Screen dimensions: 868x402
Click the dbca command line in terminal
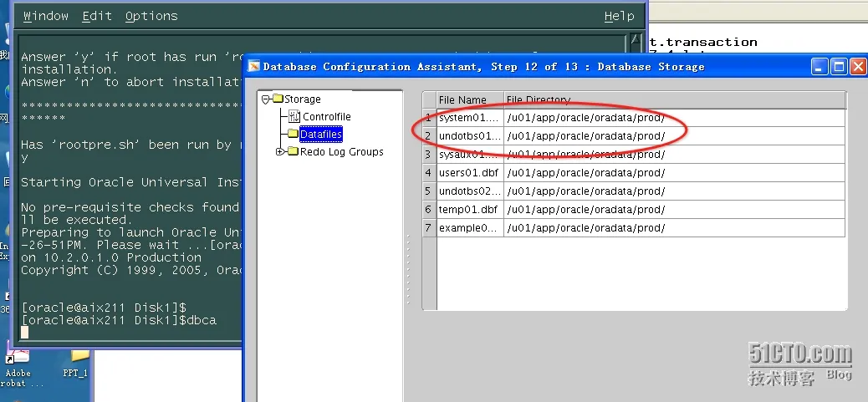(119, 320)
